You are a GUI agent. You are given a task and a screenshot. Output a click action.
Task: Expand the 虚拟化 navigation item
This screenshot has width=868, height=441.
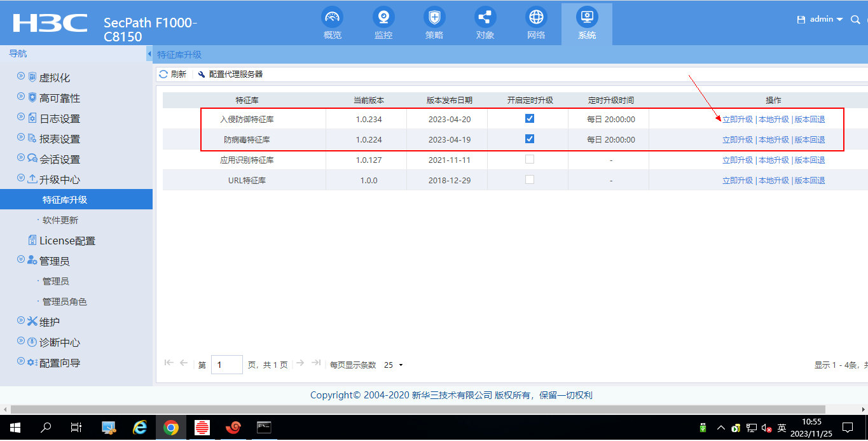[21, 77]
